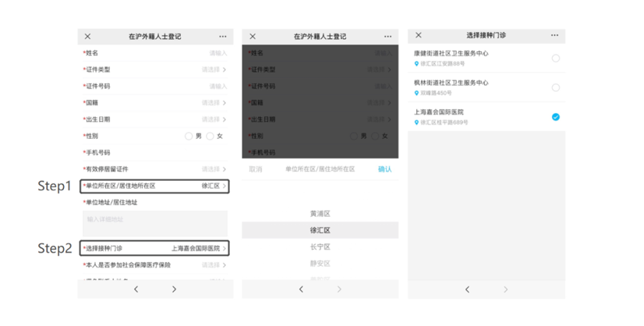Open more options in left panel header
Viewport: 644px width, 326px height.
(x=223, y=37)
